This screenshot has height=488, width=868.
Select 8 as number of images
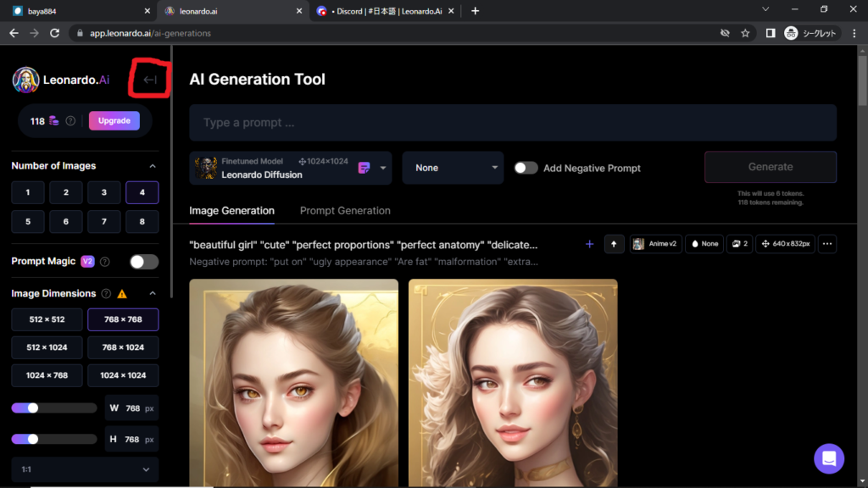(142, 222)
